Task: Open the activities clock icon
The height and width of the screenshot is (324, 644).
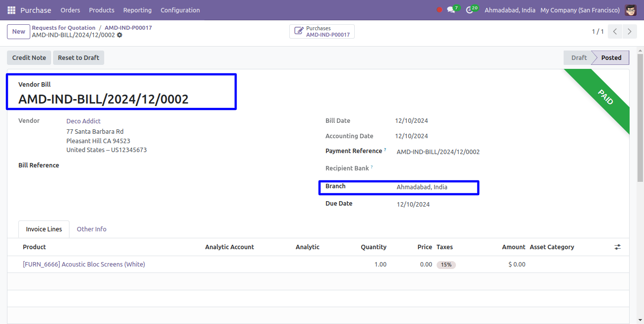Action: (x=470, y=10)
